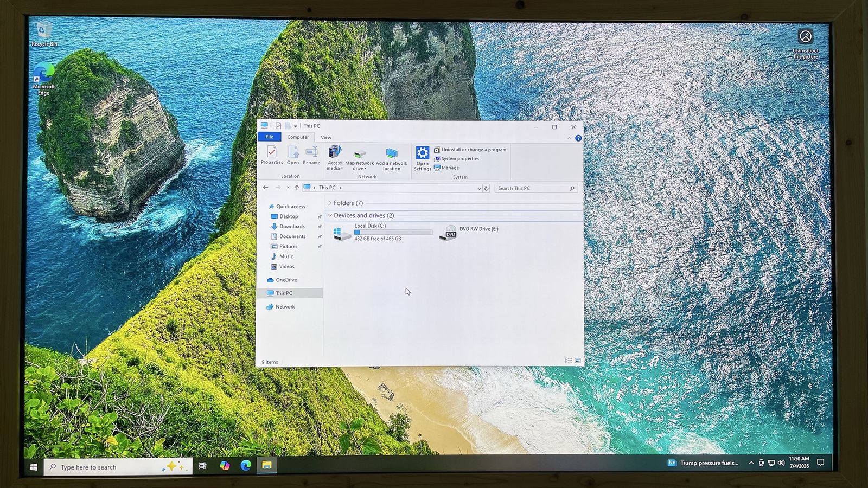Expand the Folders (7) group

pos(329,203)
